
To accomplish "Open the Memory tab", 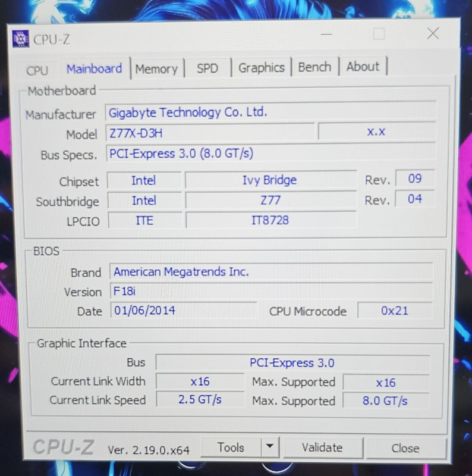I will tap(156, 69).
